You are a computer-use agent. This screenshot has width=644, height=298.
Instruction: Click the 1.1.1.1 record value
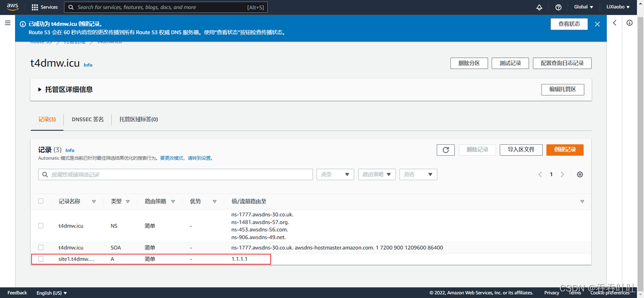(x=239, y=259)
